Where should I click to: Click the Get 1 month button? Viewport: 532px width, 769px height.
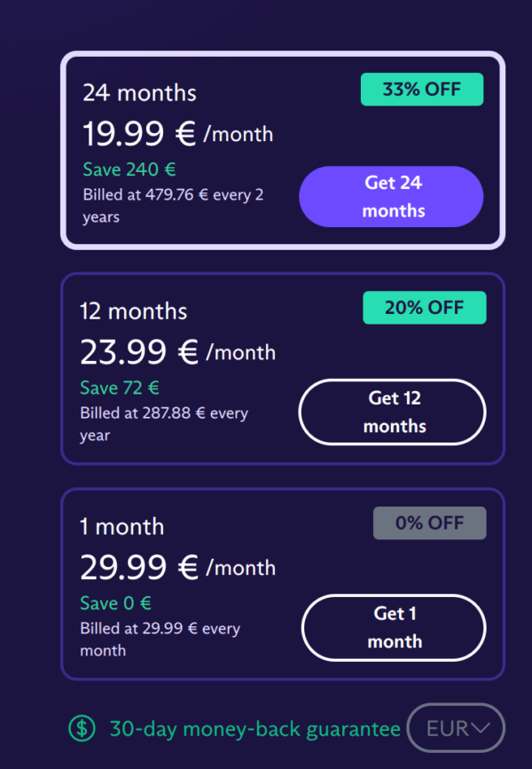[x=394, y=628]
